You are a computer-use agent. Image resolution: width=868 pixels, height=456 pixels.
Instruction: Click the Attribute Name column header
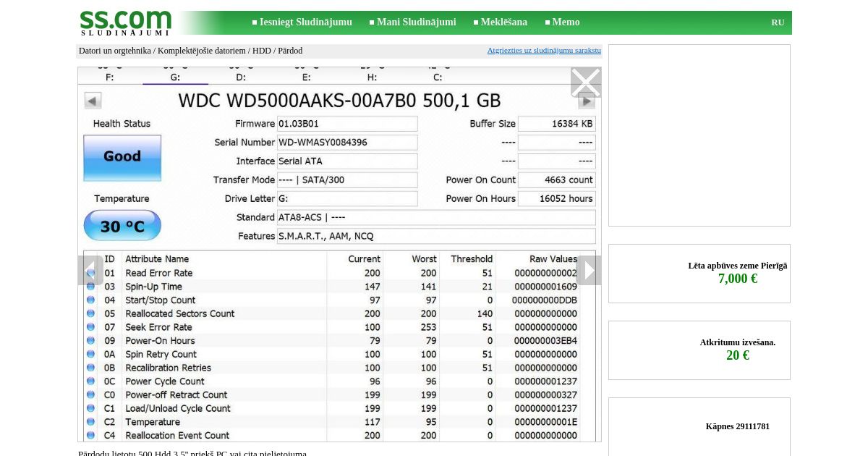(157, 259)
